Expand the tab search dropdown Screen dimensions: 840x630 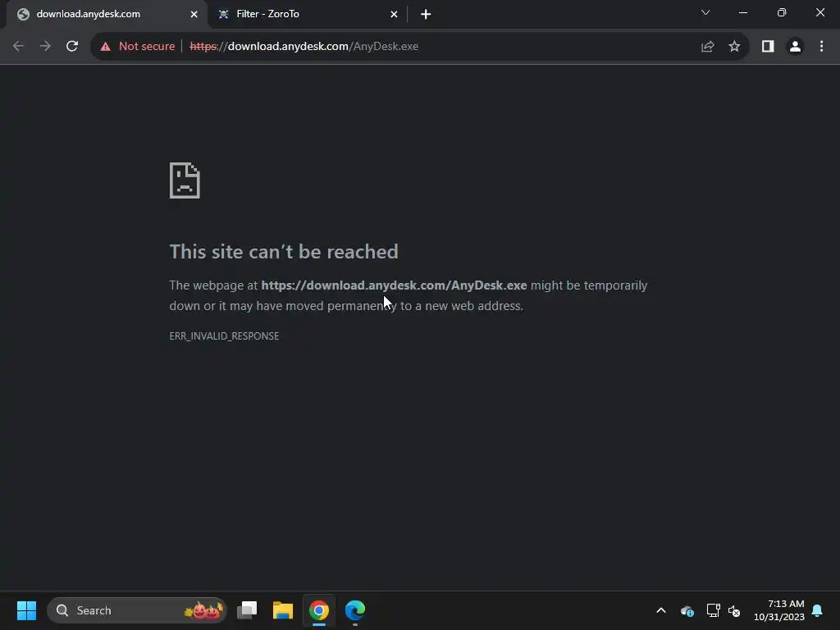click(x=705, y=12)
